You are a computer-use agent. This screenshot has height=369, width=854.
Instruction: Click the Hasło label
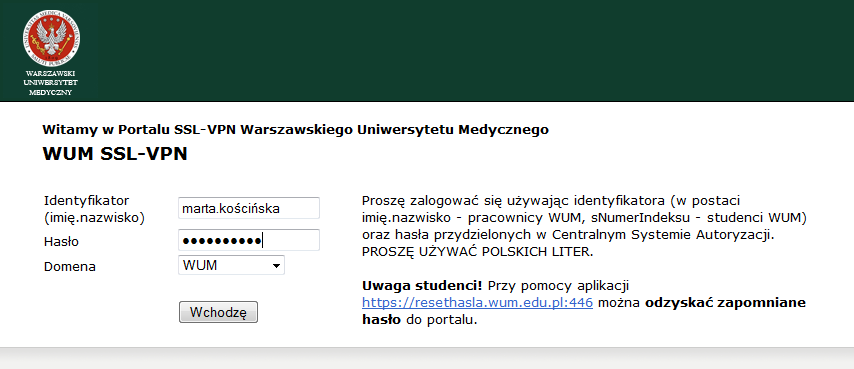pyautogui.click(x=62, y=242)
